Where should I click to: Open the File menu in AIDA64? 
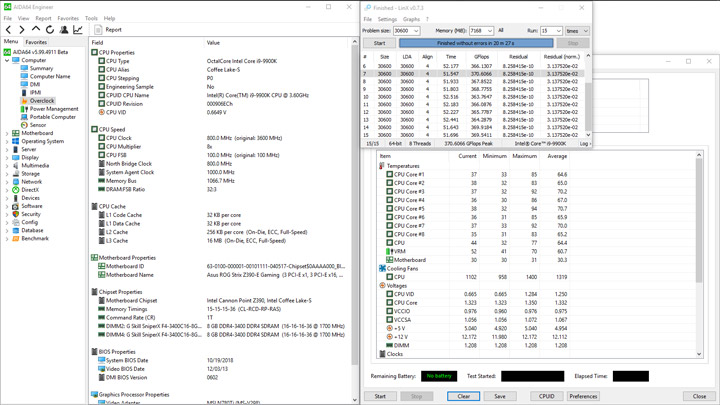pyautogui.click(x=8, y=18)
